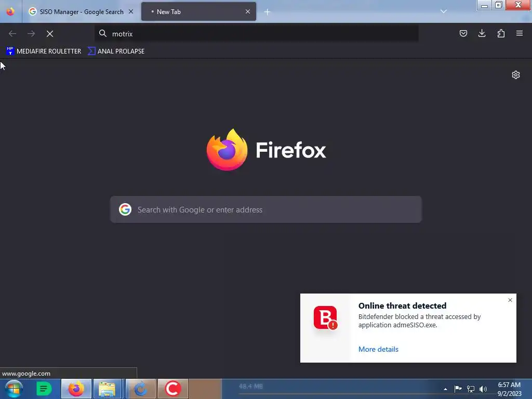Open the Extensions menu
Screen dimensions: 532x399
501,33
